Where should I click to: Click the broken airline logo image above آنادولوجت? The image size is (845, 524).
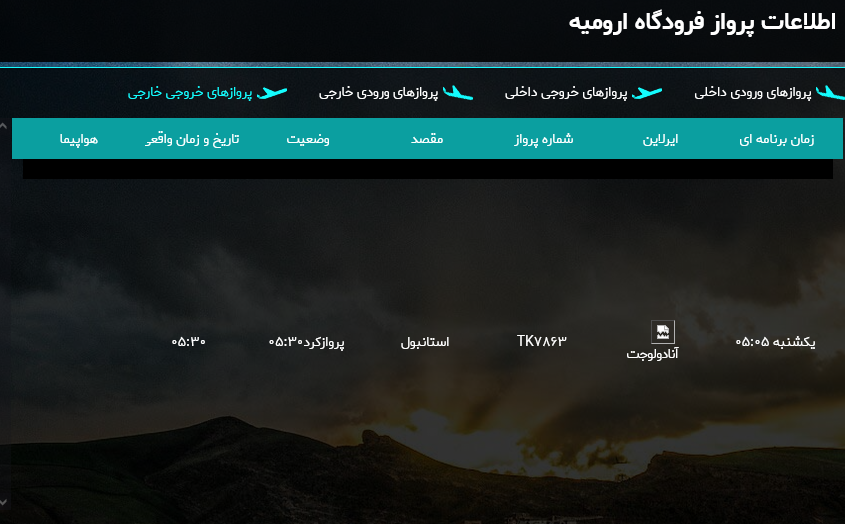(x=663, y=332)
